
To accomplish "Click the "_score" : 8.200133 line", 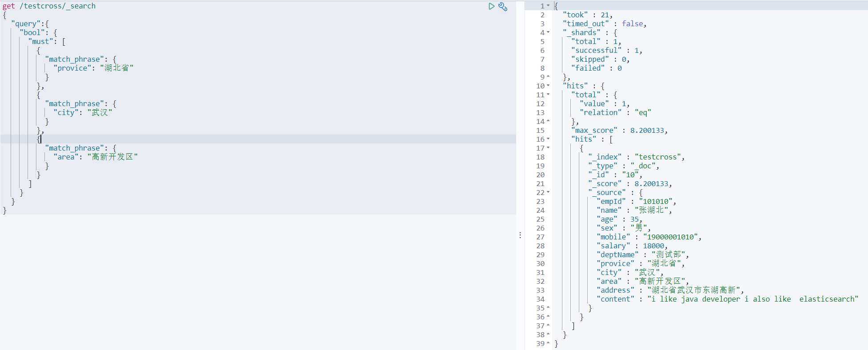I will (630, 183).
